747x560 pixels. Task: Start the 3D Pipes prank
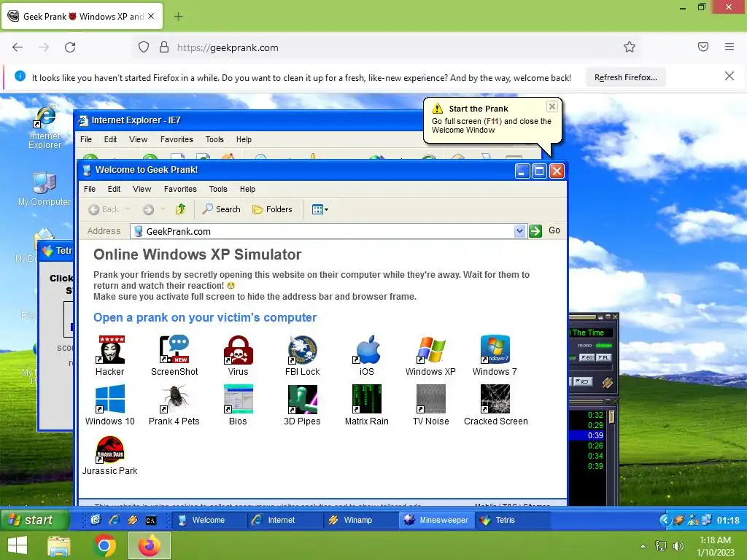tap(303, 405)
